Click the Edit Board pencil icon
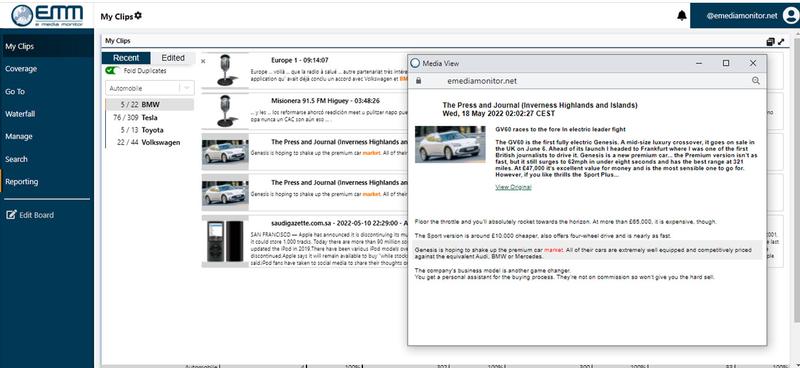 tap(11, 215)
